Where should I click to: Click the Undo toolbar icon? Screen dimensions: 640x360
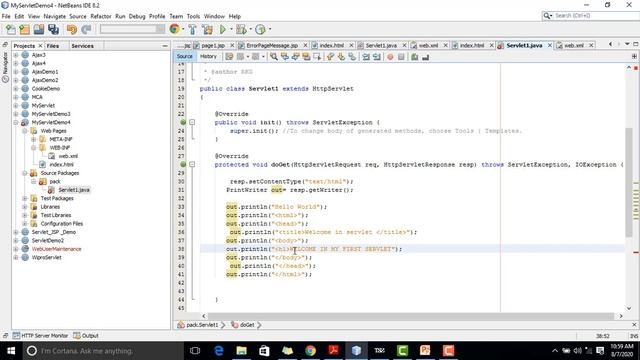coord(72,29)
